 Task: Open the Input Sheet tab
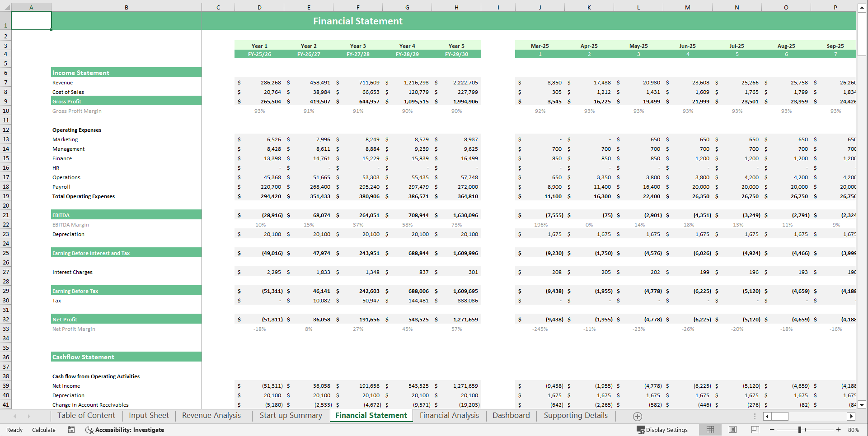point(149,415)
